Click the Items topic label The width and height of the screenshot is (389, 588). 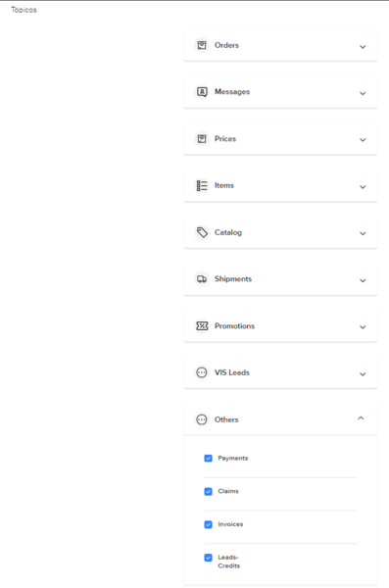coord(224,185)
